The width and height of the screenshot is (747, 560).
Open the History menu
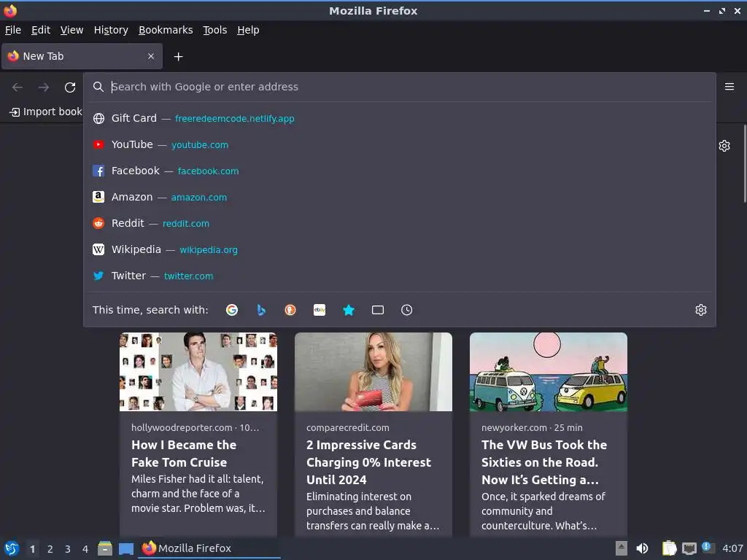[x=111, y=30]
